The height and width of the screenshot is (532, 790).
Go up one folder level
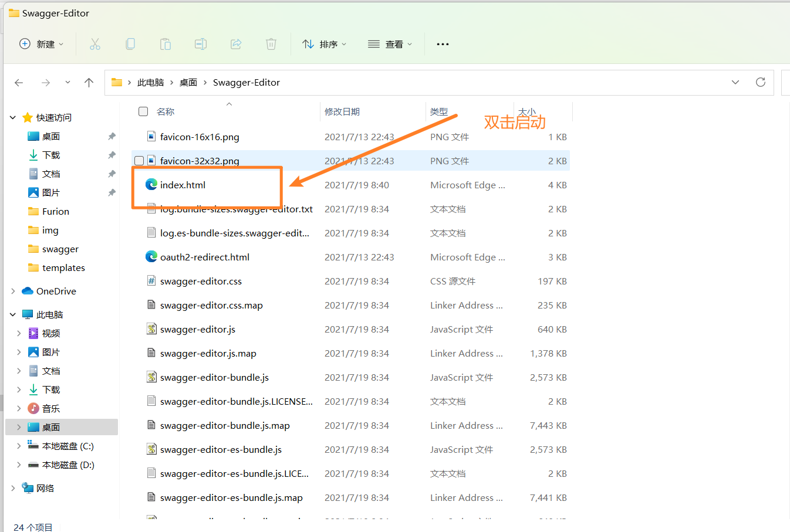coord(89,83)
